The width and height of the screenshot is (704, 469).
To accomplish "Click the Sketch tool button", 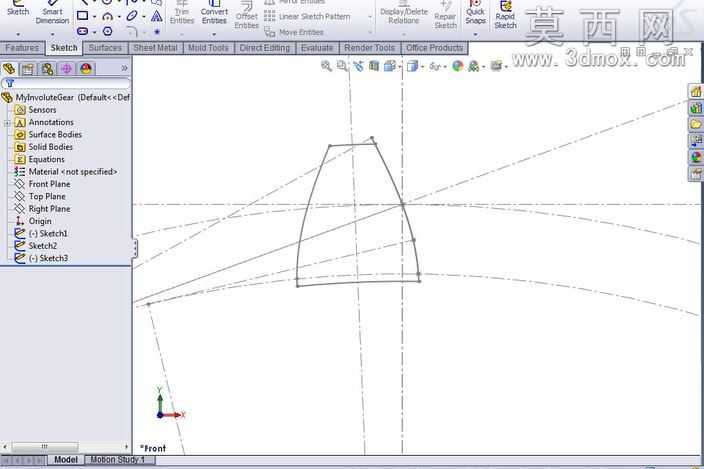I will (x=18, y=9).
